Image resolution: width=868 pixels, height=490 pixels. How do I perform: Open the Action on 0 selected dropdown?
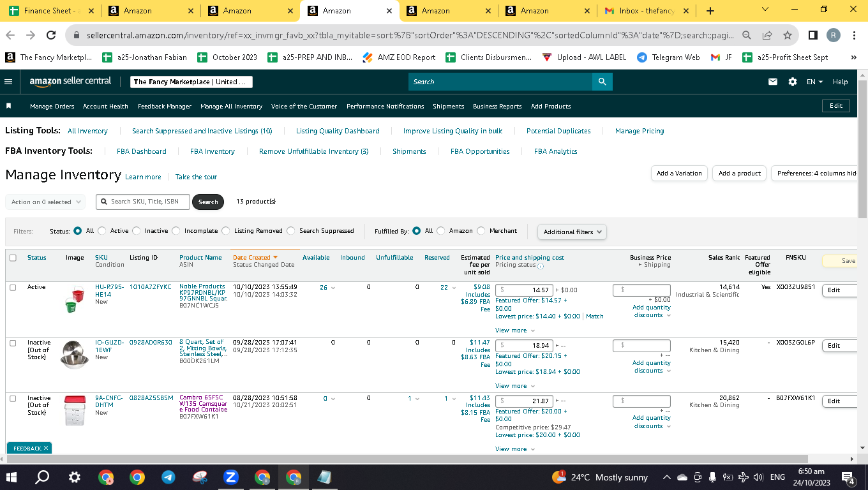click(x=45, y=202)
